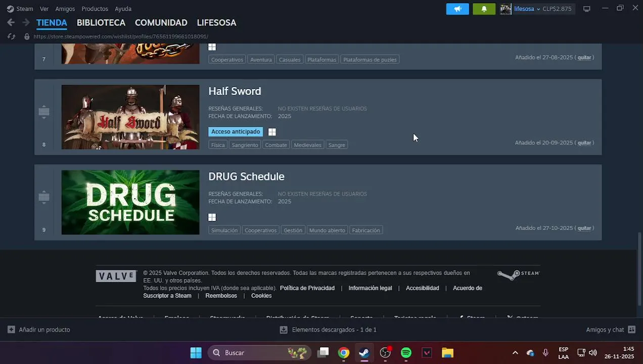Open the green notifications bell

pyautogui.click(x=484, y=9)
